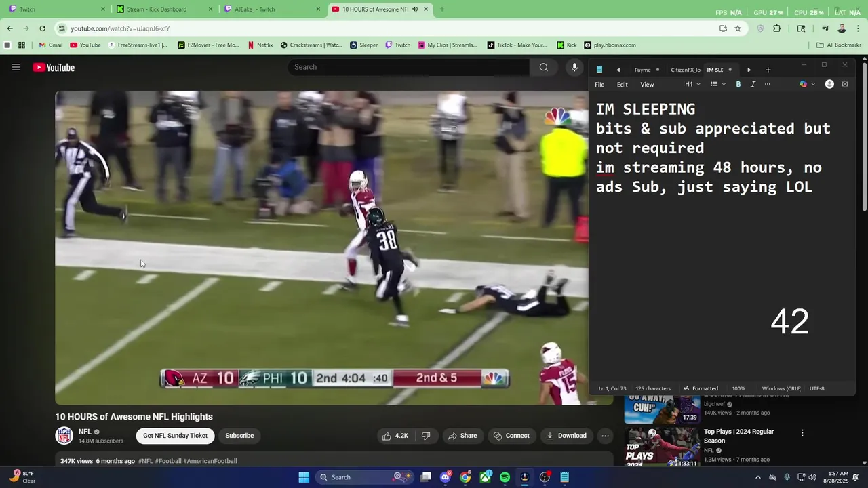Open Notepad settings gear
This screenshot has width=868, height=488.
coord(845,84)
